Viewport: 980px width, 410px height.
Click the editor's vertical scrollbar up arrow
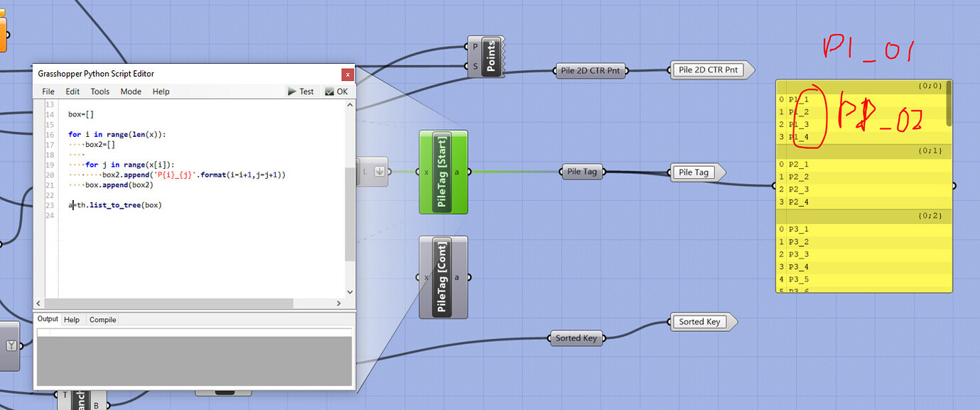[x=349, y=104]
